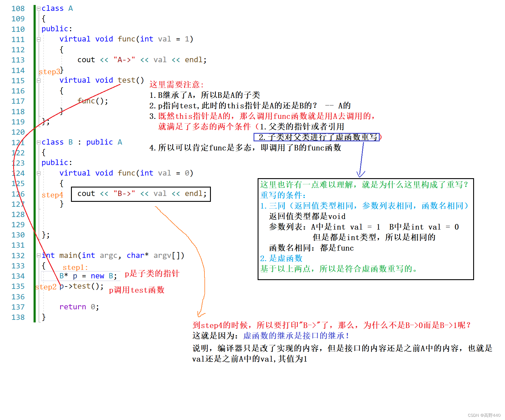Image resolution: width=505 pixels, height=420 pixels.
Task: Click 'virtual void func(int val = 0)' declaration
Action: [x=126, y=173]
